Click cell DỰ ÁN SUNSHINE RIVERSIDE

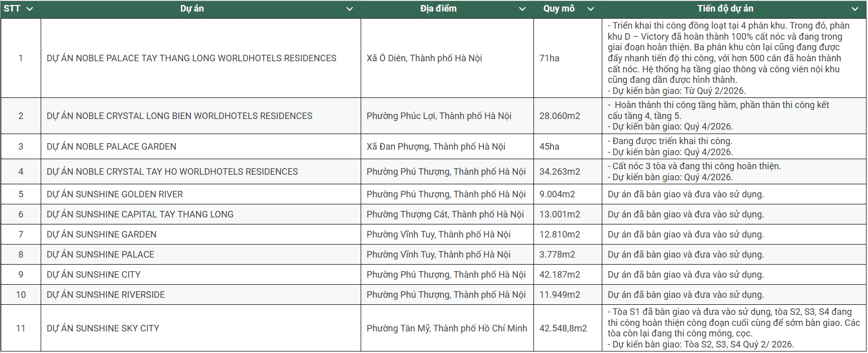(201, 295)
